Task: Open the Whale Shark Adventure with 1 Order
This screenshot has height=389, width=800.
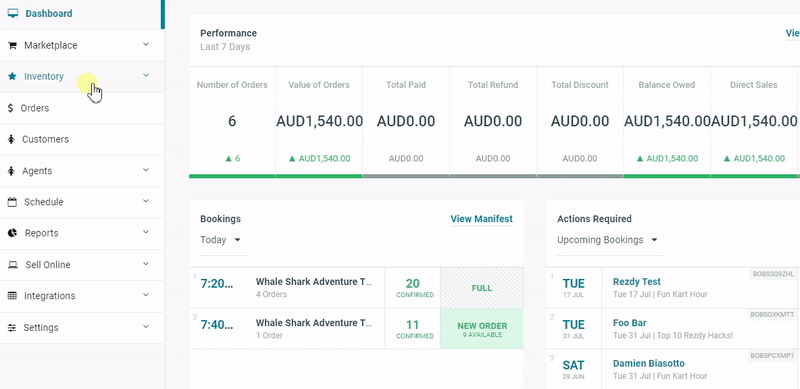Action: tap(314, 323)
